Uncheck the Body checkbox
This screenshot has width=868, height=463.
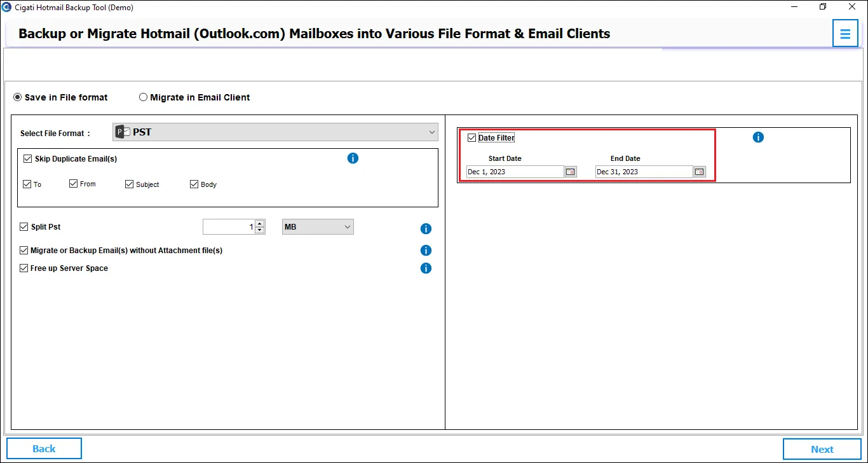tap(194, 184)
